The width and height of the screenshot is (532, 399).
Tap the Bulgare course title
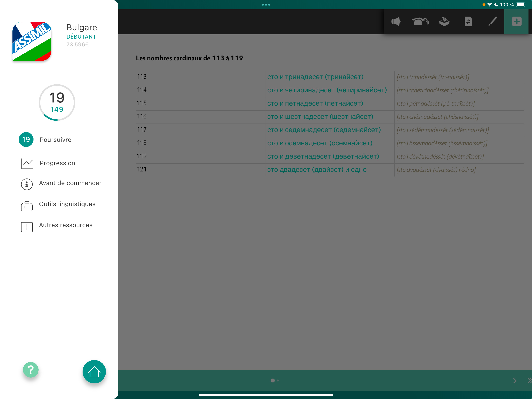click(x=82, y=27)
